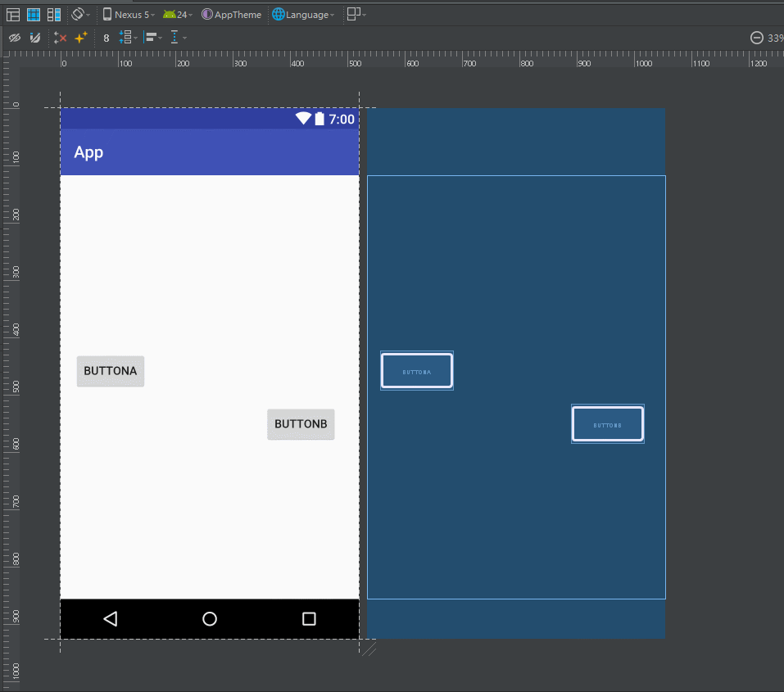
Task: Open the screen orientation dropdown
Action: pos(80,15)
